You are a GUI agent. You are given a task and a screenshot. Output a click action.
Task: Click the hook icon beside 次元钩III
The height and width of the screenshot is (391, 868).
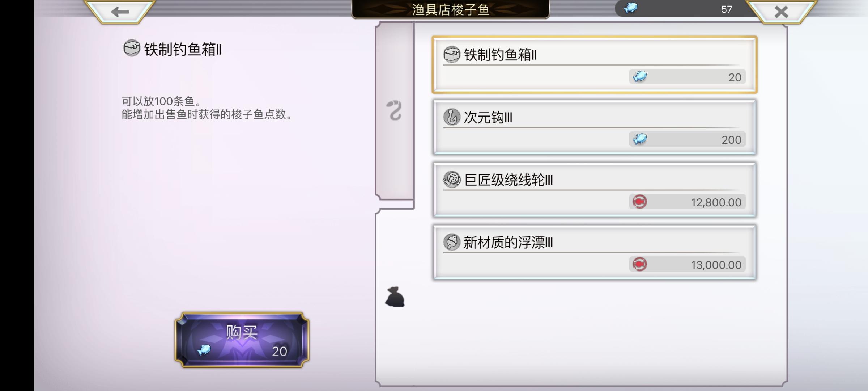452,117
